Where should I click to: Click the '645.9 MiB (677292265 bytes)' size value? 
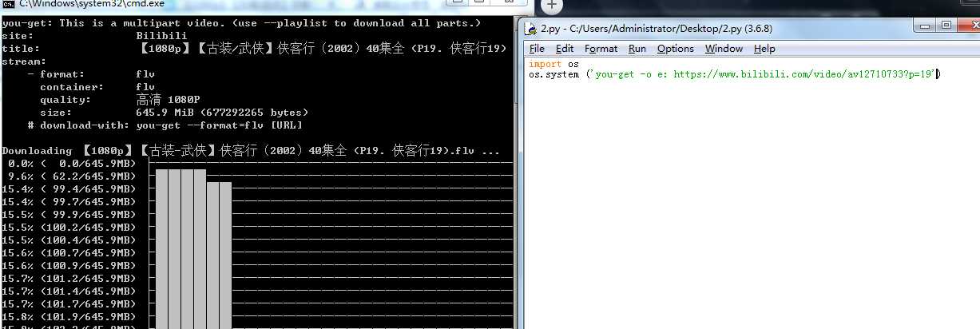click(222, 113)
